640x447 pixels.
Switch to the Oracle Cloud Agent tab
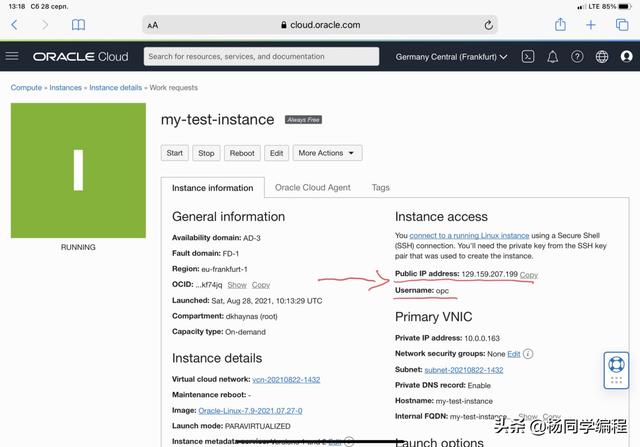coord(313,187)
